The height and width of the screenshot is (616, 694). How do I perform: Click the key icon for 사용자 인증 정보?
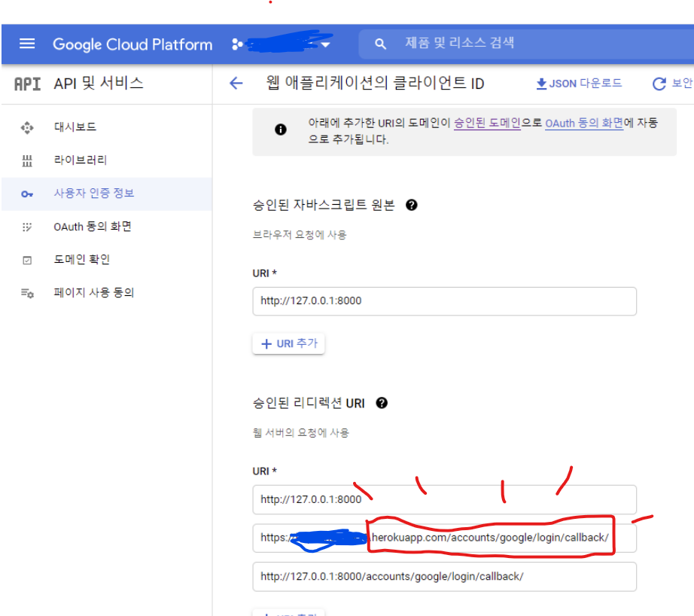click(x=27, y=194)
